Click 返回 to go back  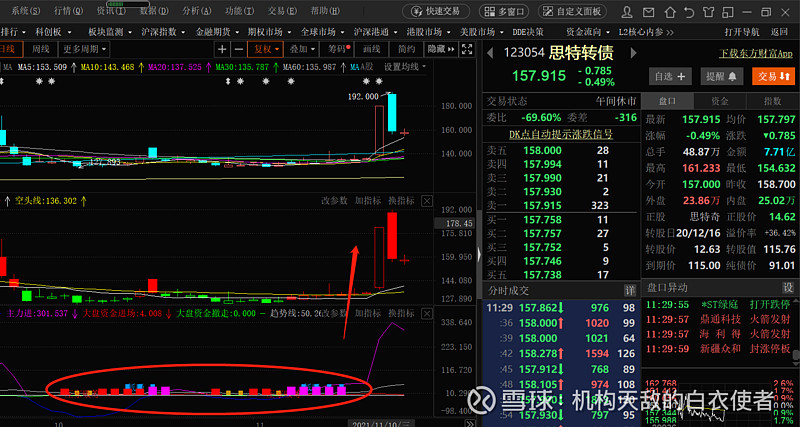[x=779, y=32]
